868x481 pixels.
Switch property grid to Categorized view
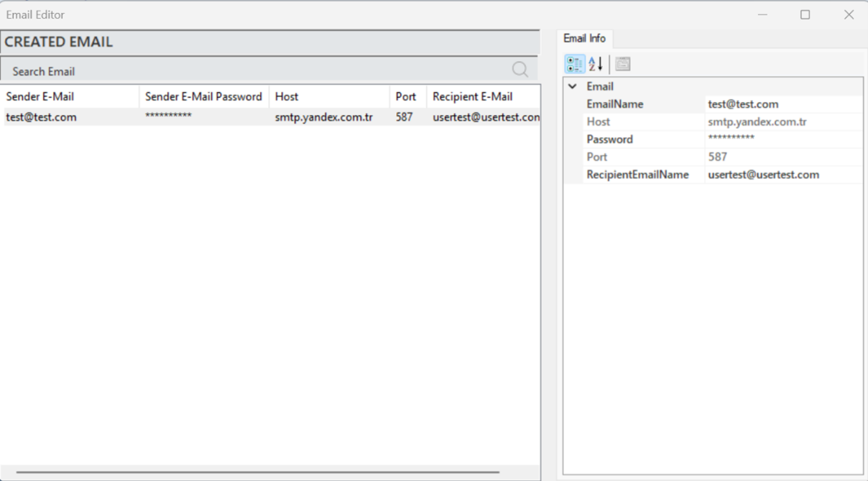574,64
